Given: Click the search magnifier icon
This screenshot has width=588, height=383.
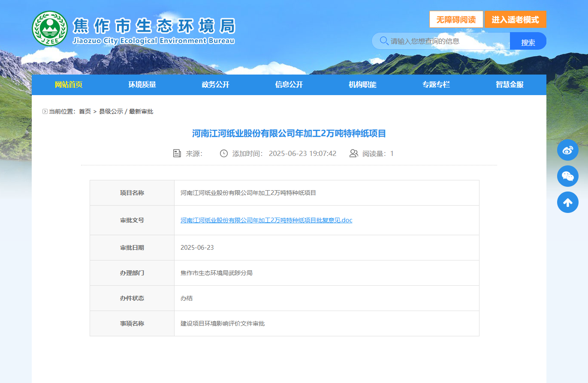Looking at the screenshot, I should pos(384,41).
